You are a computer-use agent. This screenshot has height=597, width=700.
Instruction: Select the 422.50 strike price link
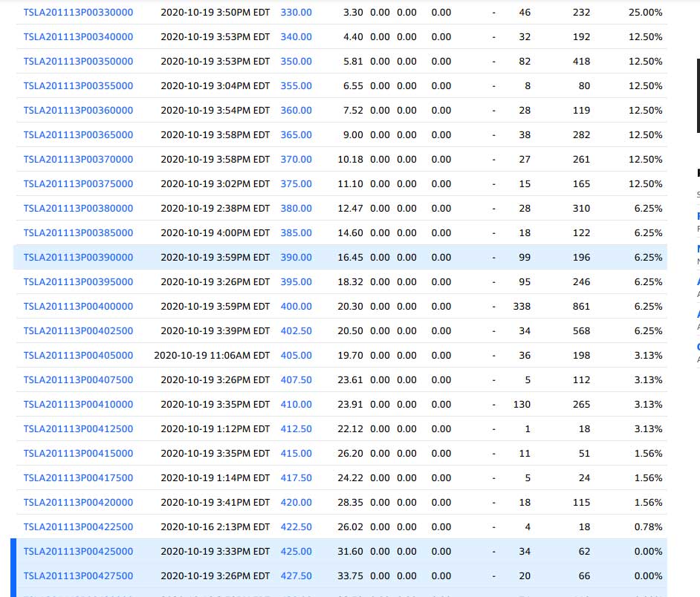click(296, 528)
